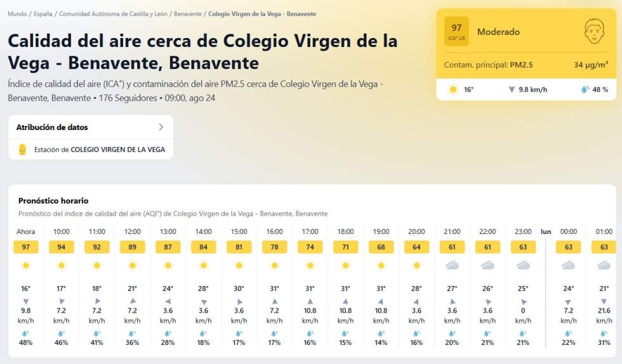This screenshot has height=364, width=622.
Task: Expand the Atribución de datos chevron
Action: point(161,127)
